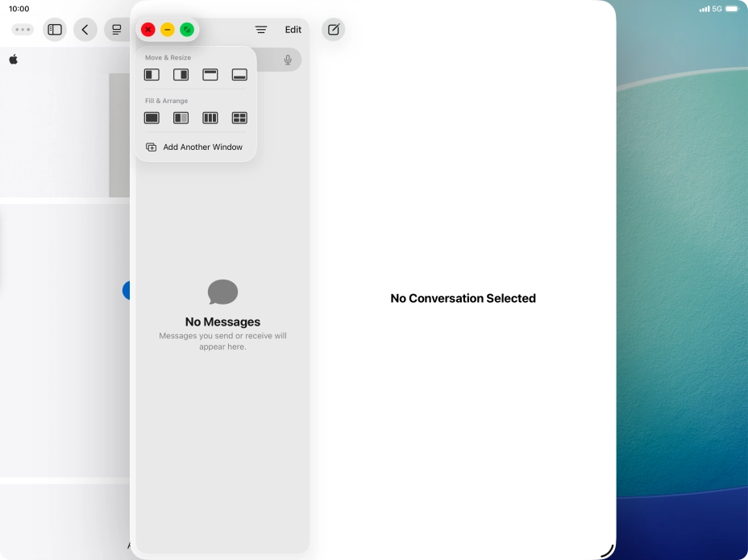Viewport: 748px width, 560px height.
Task: Make the window fill the screen
Action: (x=151, y=118)
